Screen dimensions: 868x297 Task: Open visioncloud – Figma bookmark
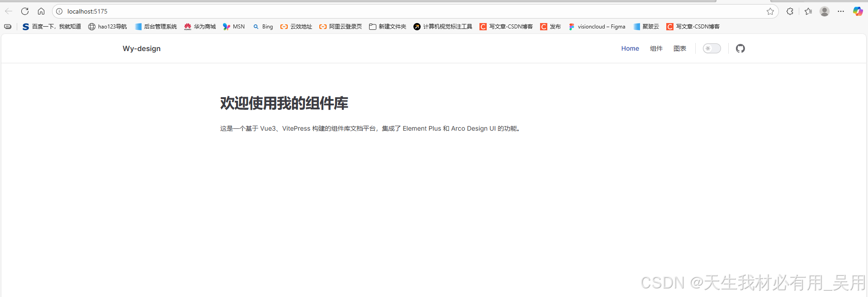point(597,27)
